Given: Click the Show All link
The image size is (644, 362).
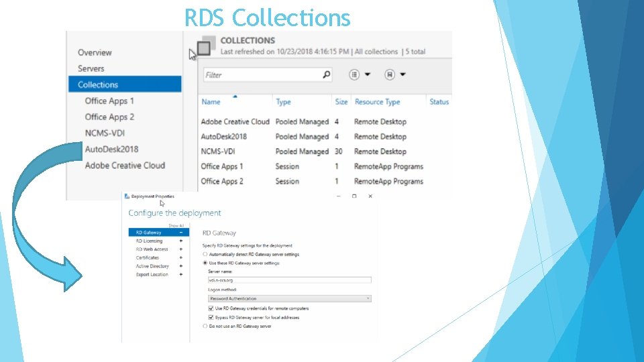Looking at the screenshot, I should click(x=176, y=226).
